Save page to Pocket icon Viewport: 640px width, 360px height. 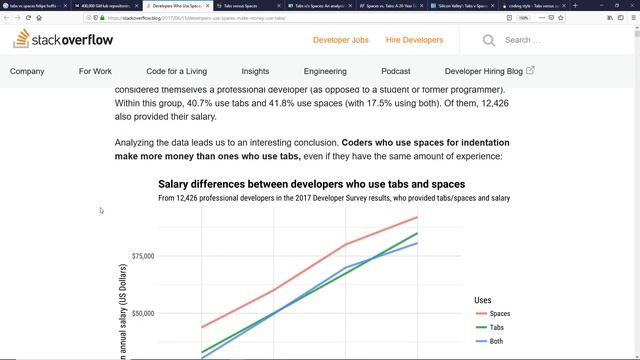(x=551, y=18)
